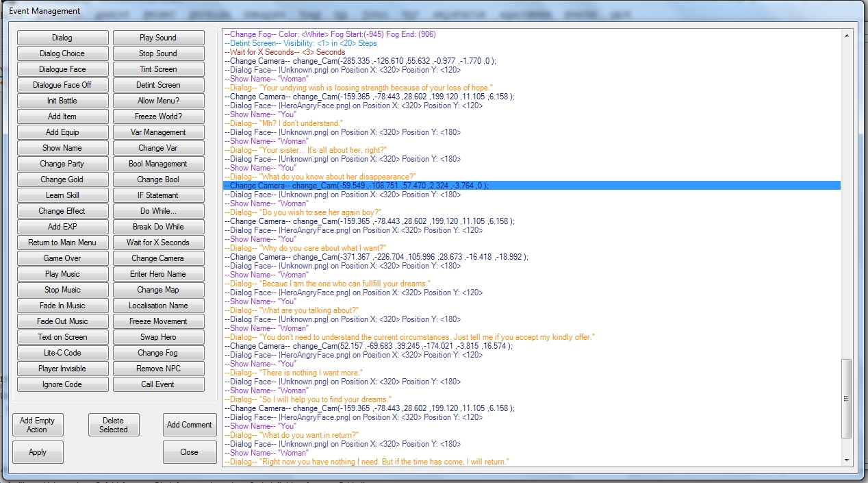The width and height of the screenshot is (868, 483).
Task: Click the Dialog action button
Action: [62, 38]
